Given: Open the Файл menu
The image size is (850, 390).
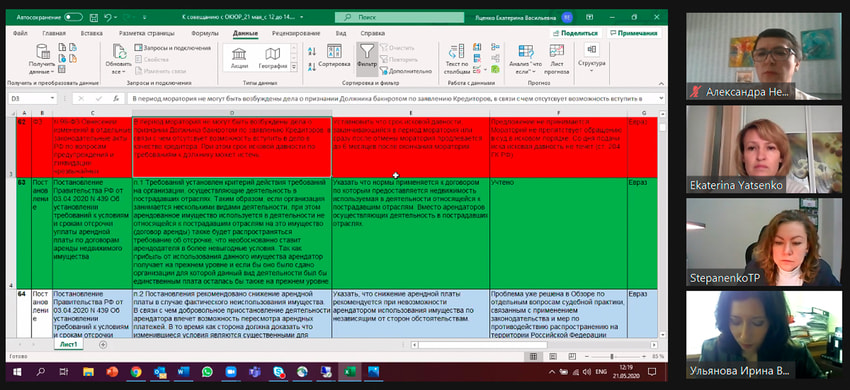Looking at the screenshot, I should click(x=20, y=33).
